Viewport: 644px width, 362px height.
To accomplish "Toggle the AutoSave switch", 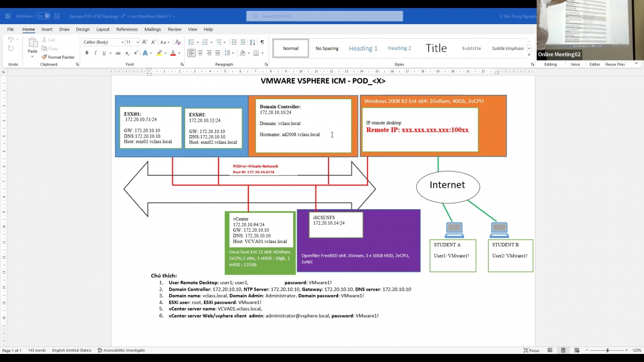I will (43, 16).
